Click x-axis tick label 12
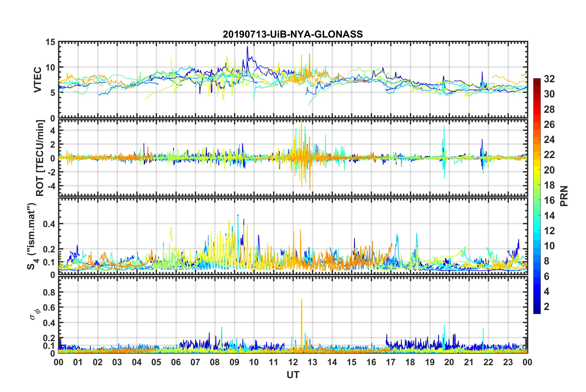Image resolution: width=586 pixels, height=392 pixels. pyautogui.click(x=293, y=362)
